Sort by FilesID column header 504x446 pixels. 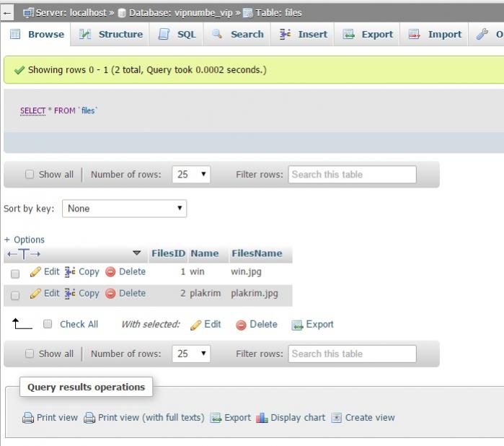coord(168,253)
